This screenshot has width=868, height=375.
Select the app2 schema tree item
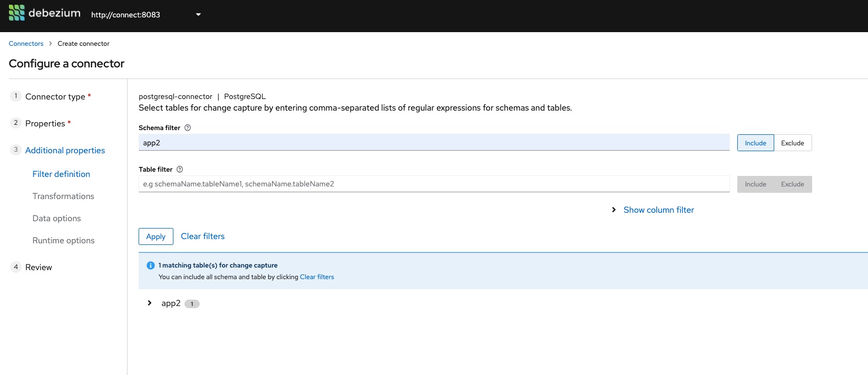click(x=171, y=303)
